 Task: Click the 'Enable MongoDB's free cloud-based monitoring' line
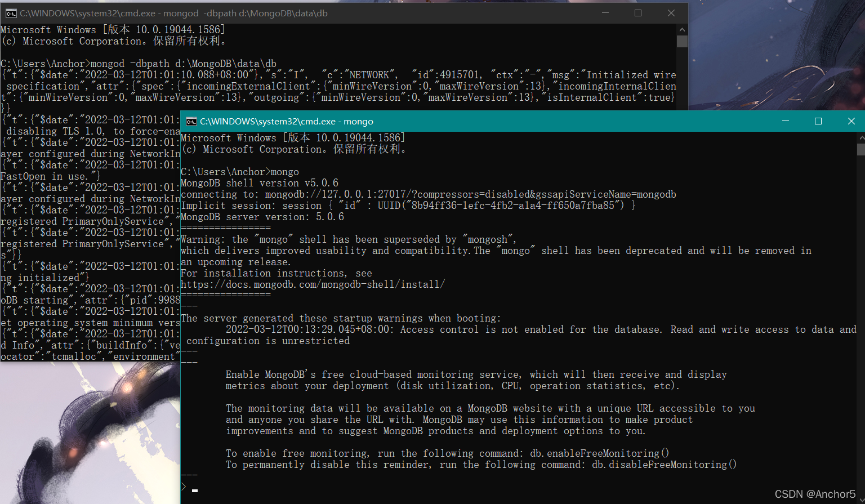click(x=476, y=374)
